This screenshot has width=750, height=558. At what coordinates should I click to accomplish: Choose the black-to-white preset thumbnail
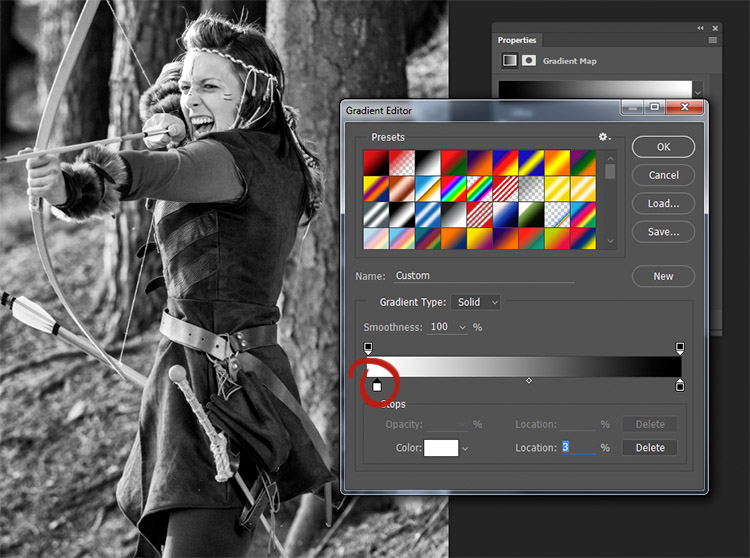(428, 163)
